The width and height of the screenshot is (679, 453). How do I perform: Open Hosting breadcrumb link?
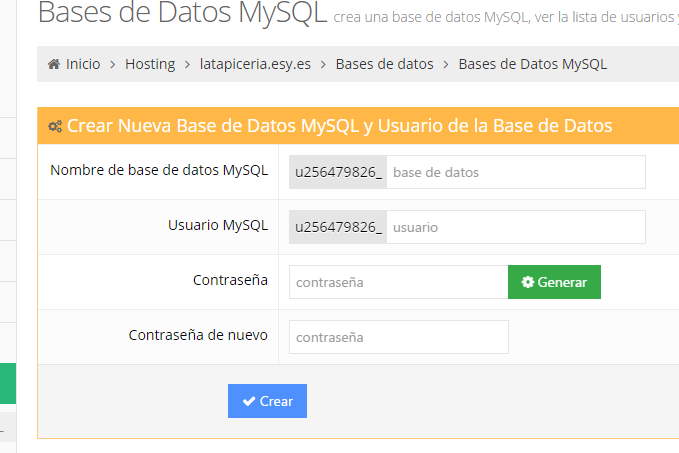pyautogui.click(x=150, y=64)
